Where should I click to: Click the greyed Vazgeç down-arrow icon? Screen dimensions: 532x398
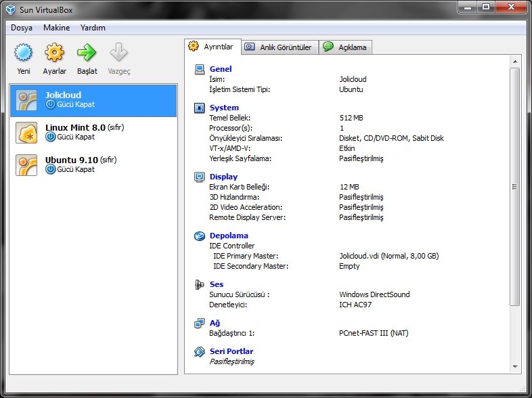pyautogui.click(x=118, y=52)
